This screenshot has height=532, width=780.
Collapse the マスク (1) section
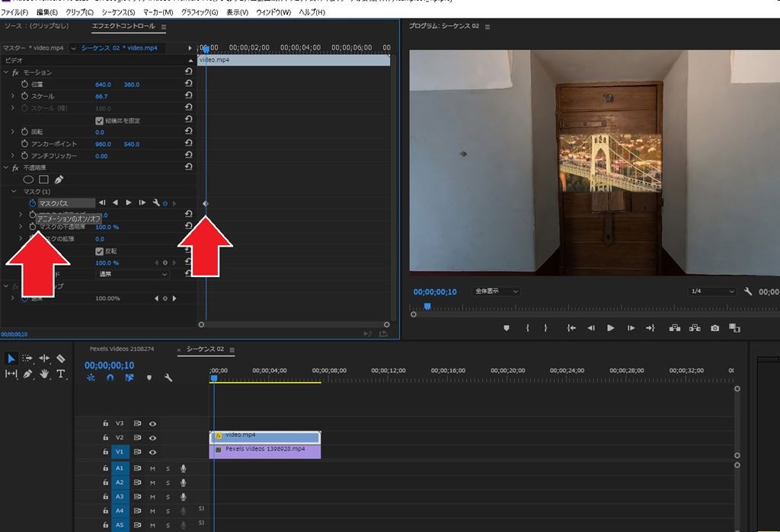13,191
